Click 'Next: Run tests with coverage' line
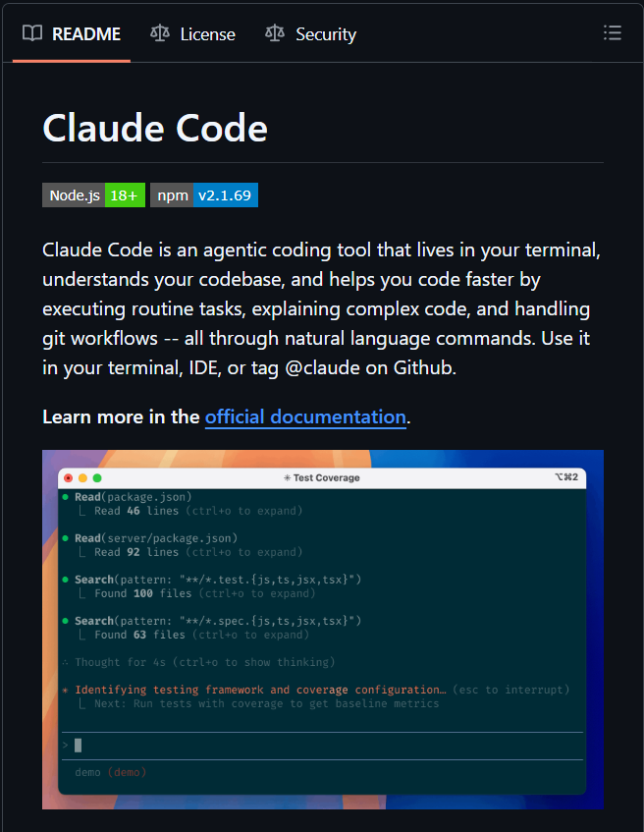Image resolution: width=644 pixels, height=832 pixels. [x=267, y=703]
